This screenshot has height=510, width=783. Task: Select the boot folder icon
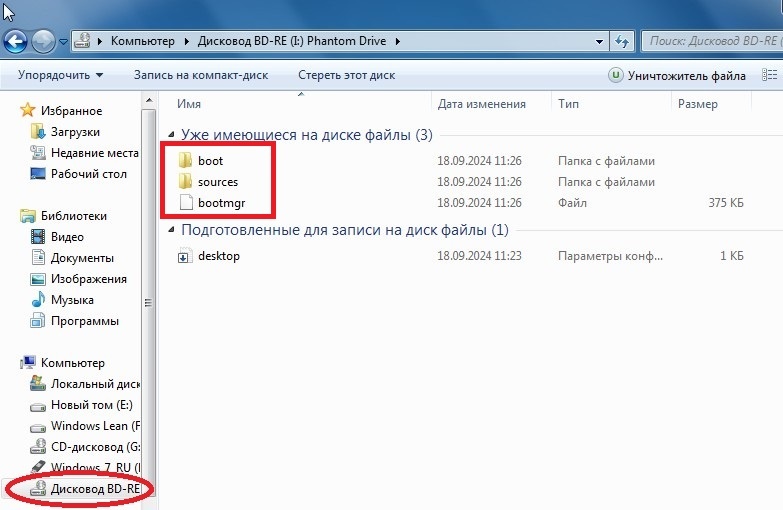[186, 160]
